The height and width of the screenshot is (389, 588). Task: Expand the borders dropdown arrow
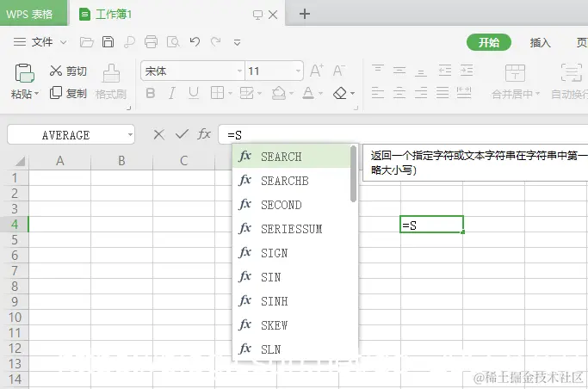point(230,93)
